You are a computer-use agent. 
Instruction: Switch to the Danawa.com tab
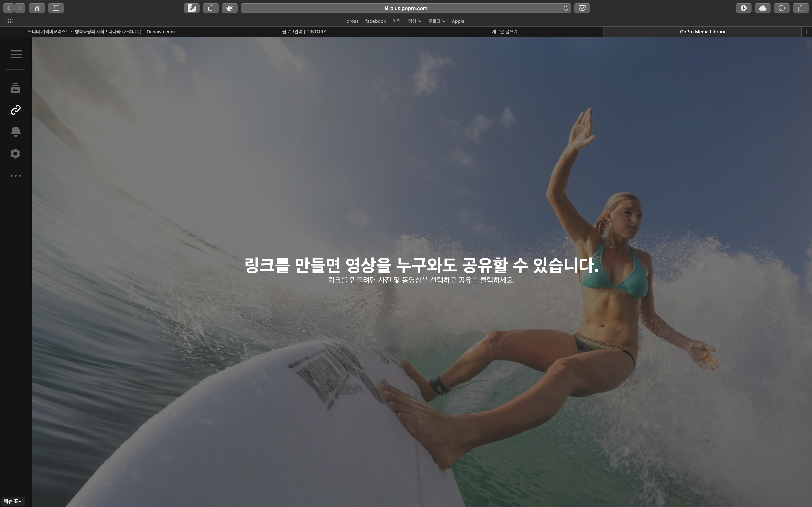[101, 32]
